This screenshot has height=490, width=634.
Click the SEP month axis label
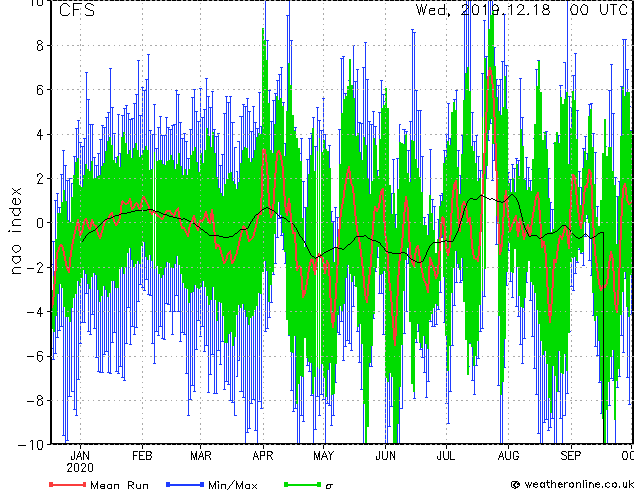(x=571, y=456)
